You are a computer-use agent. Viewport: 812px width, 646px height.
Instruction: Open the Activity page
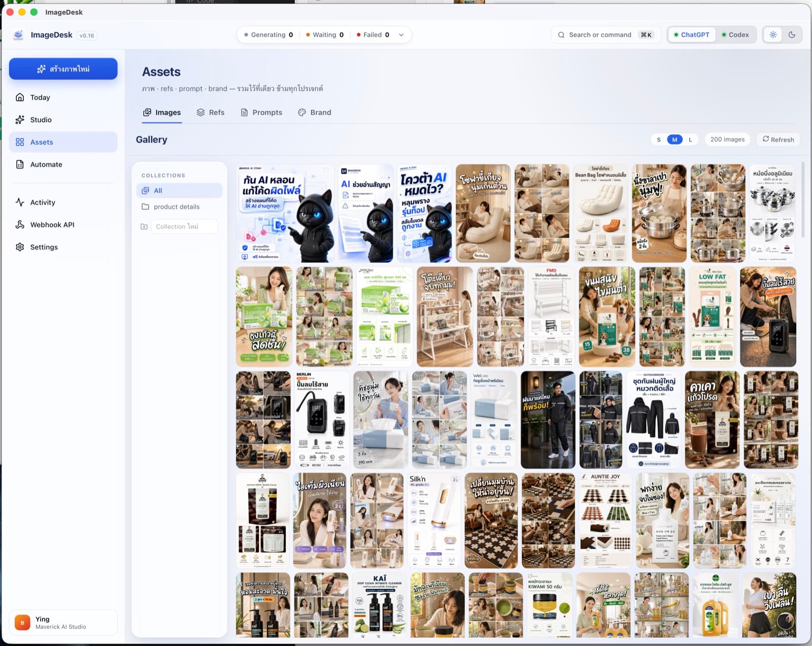(63, 202)
